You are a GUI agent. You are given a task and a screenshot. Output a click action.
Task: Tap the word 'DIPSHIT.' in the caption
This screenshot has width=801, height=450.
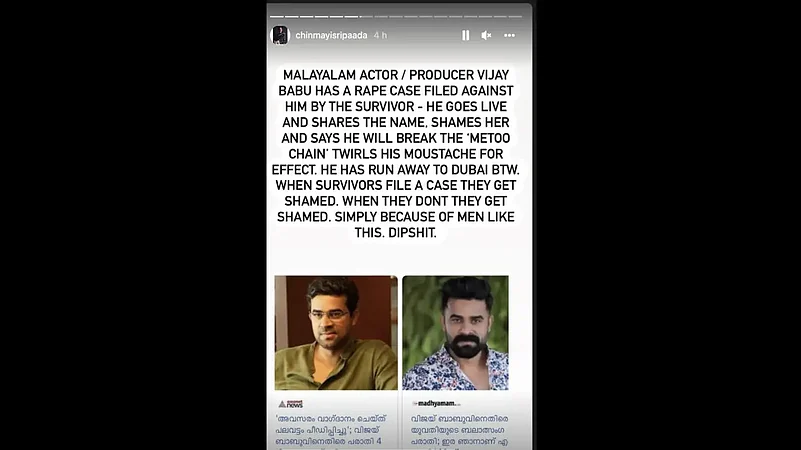[x=412, y=233]
